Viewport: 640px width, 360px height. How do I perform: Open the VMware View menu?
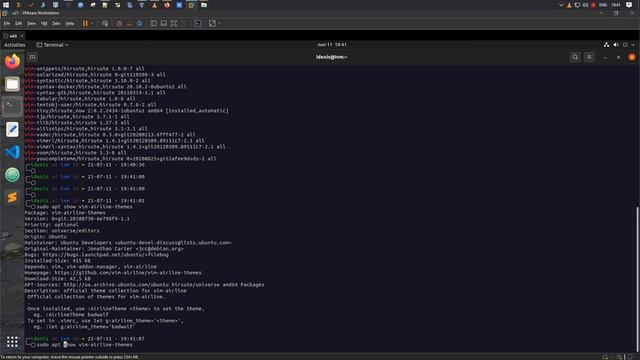pyautogui.click(x=31, y=24)
